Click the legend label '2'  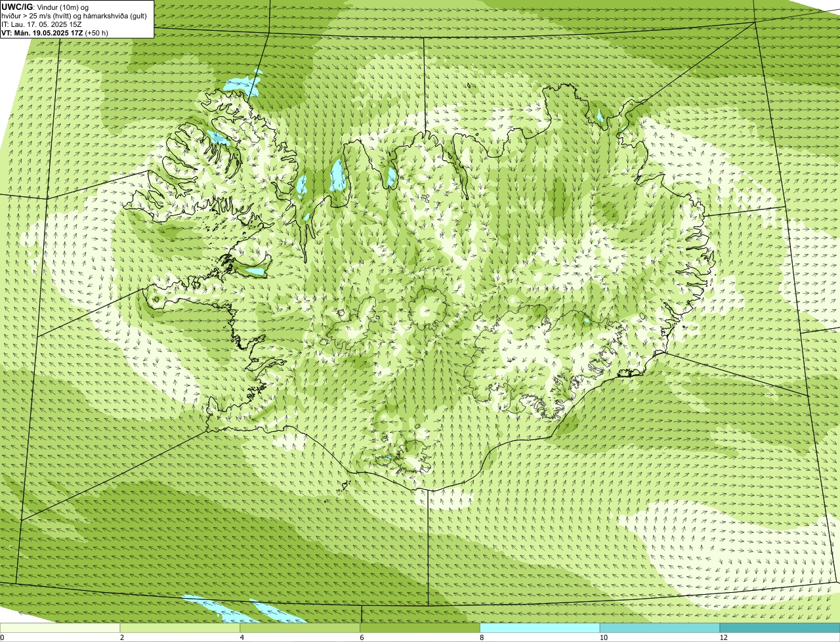[122, 638]
